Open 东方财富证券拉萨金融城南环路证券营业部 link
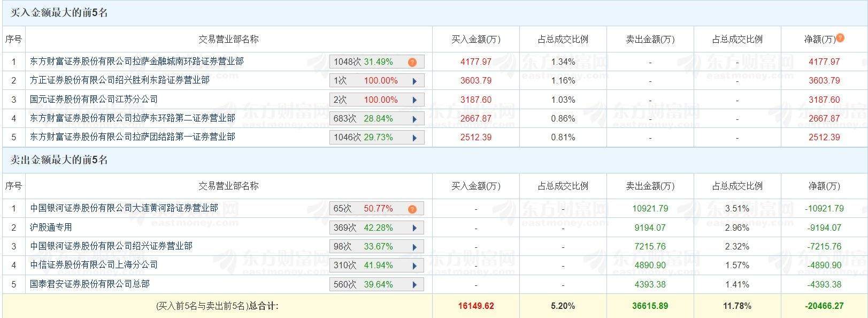Screen dimensions: 868x318 [x=137, y=62]
